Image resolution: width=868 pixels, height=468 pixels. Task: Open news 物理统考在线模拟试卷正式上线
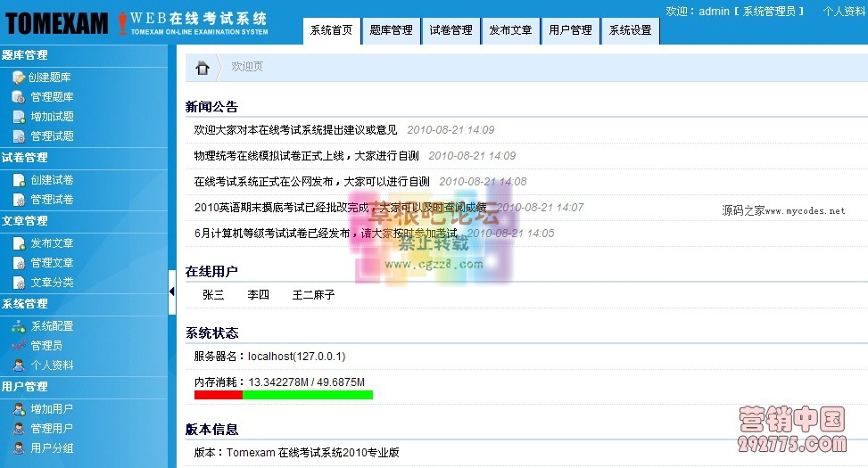click(x=307, y=156)
